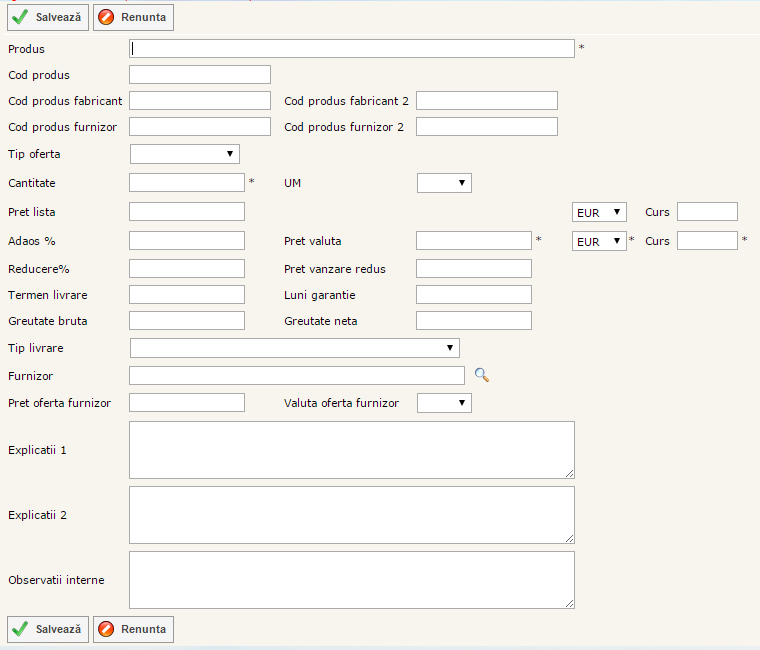The height and width of the screenshot is (650, 760).
Task: Select the Furnizor search field
Action: [x=297, y=375]
